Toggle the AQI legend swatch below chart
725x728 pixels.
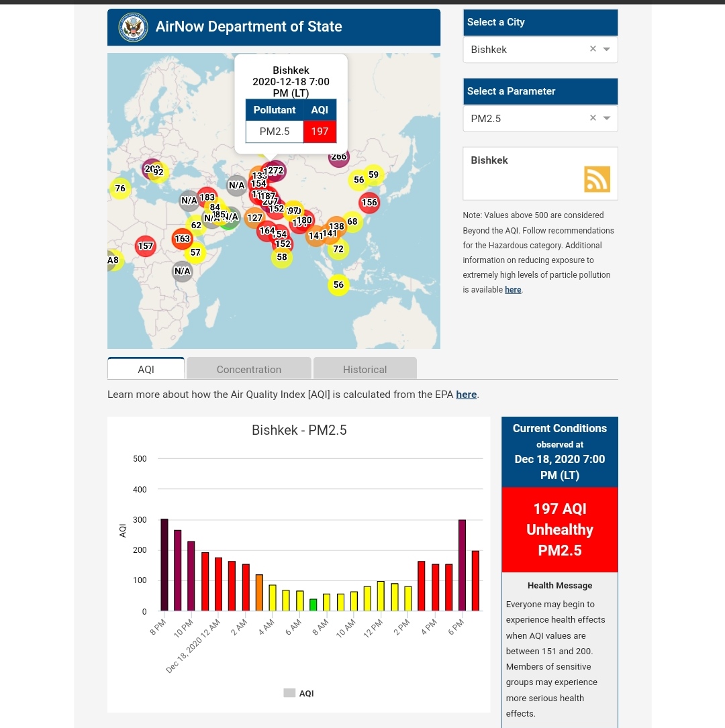coord(289,693)
